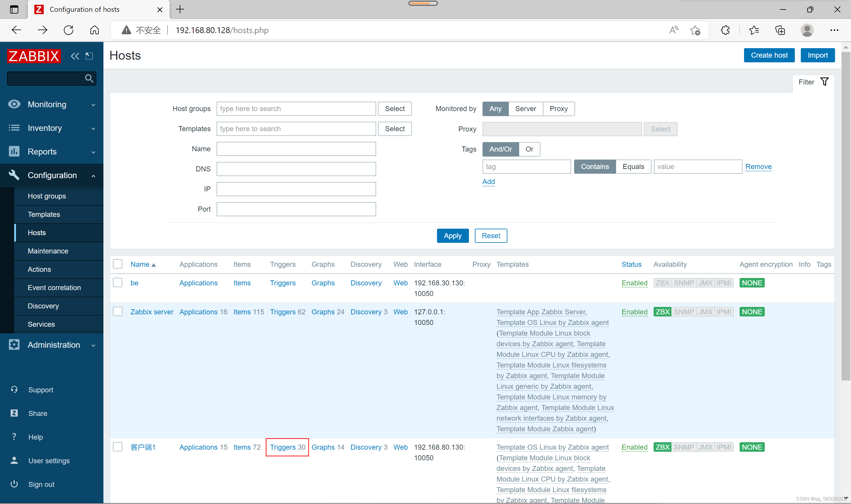
Task: Click the Zabbix logo
Action: (34, 56)
